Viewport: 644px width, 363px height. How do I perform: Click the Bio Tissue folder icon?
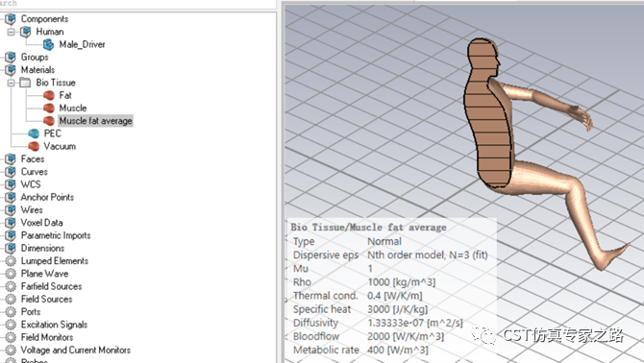pos(25,83)
